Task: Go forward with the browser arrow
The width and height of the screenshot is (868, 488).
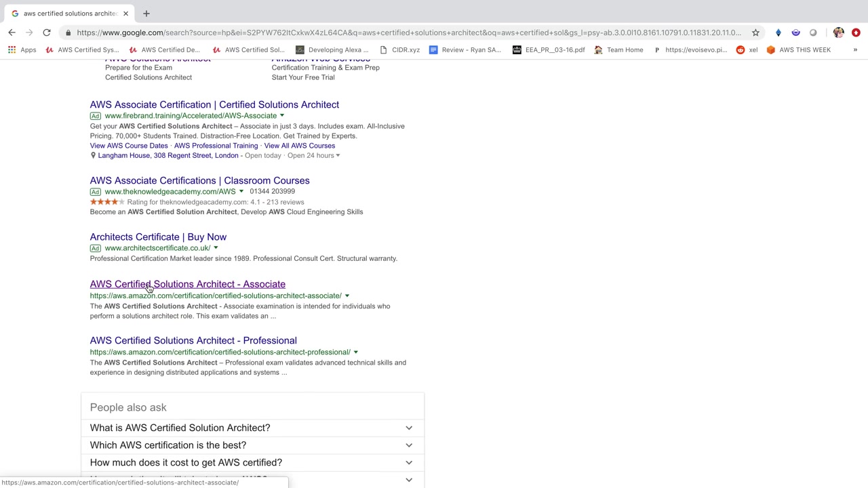Action: pyautogui.click(x=29, y=33)
